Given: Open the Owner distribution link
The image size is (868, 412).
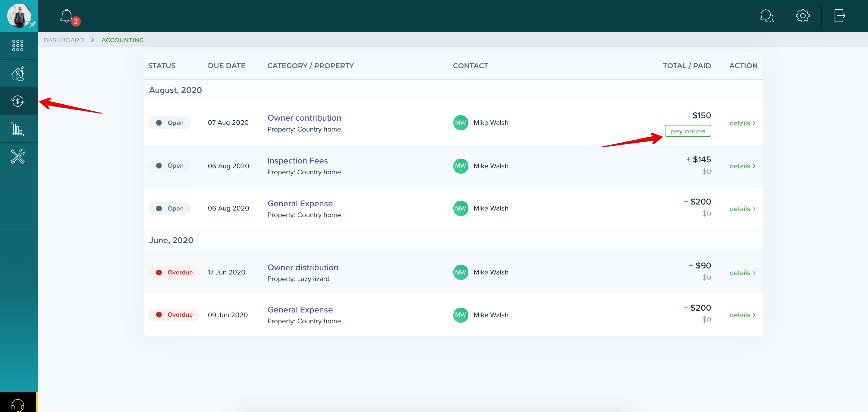Looking at the screenshot, I should (x=303, y=267).
